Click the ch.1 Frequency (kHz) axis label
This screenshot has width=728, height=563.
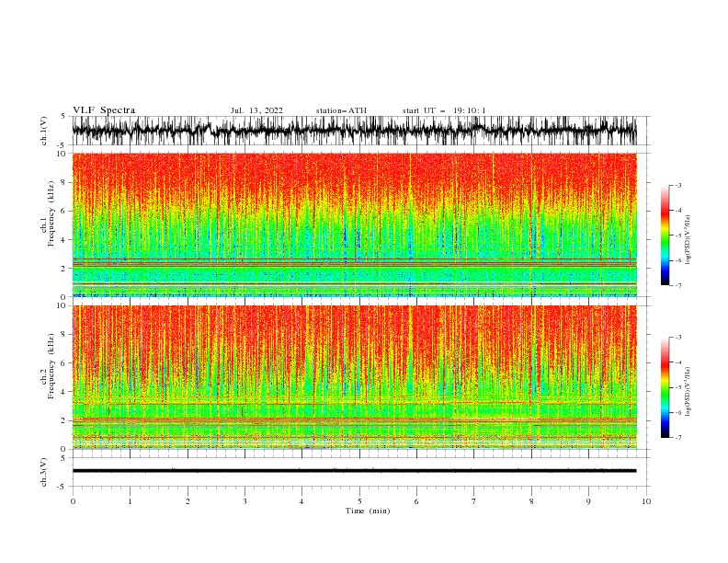48,214
